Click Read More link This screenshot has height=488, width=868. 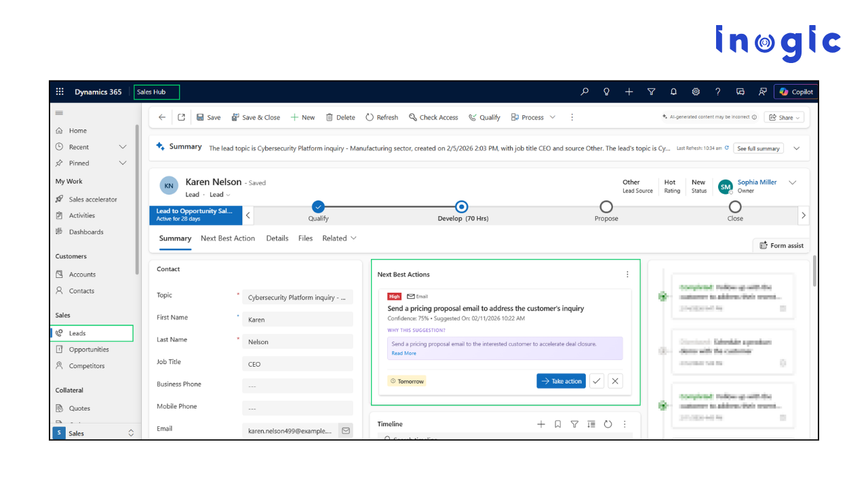click(x=404, y=353)
